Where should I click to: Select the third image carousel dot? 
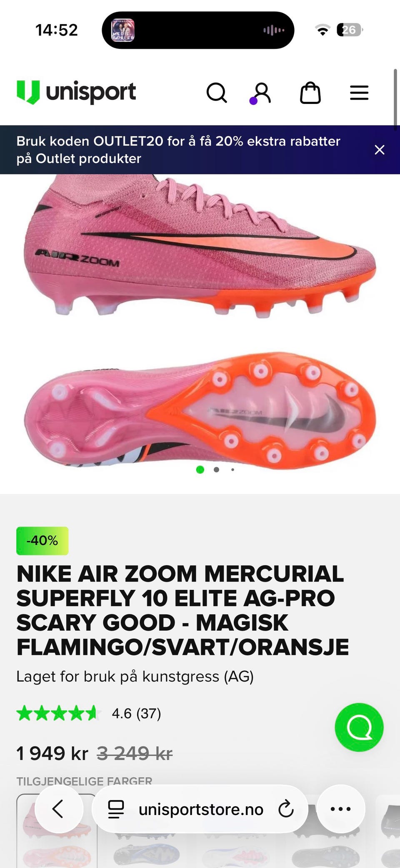click(232, 470)
